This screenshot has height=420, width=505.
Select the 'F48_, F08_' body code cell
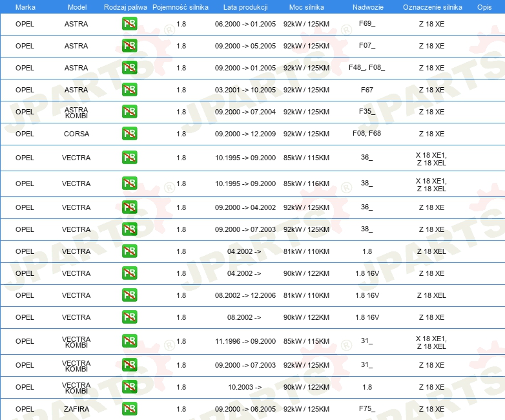(367, 67)
